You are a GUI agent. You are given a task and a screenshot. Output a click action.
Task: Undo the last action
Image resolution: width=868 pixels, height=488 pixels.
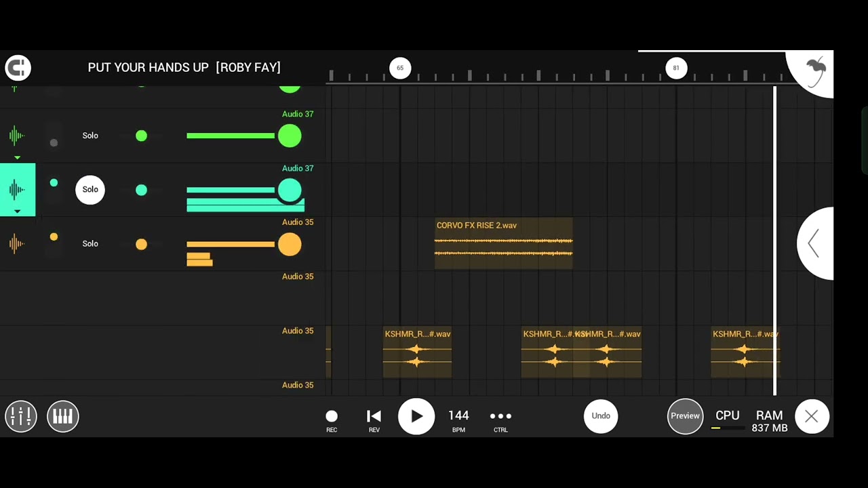click(601, 416)
